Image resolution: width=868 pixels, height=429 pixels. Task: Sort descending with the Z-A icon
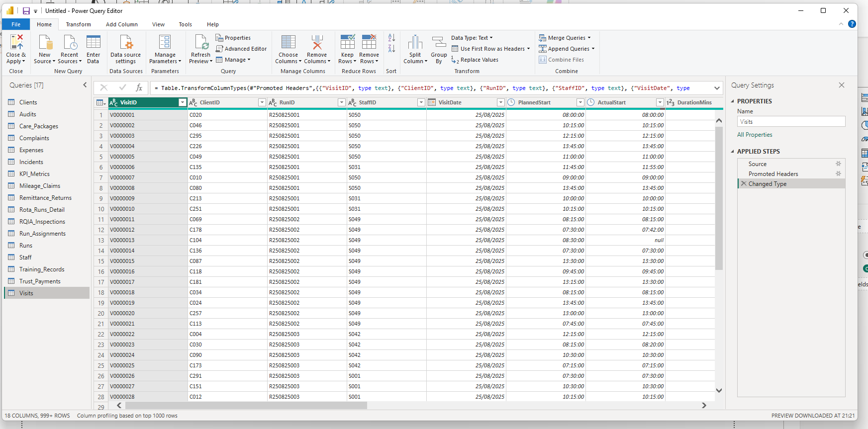[x=391, y=49]
